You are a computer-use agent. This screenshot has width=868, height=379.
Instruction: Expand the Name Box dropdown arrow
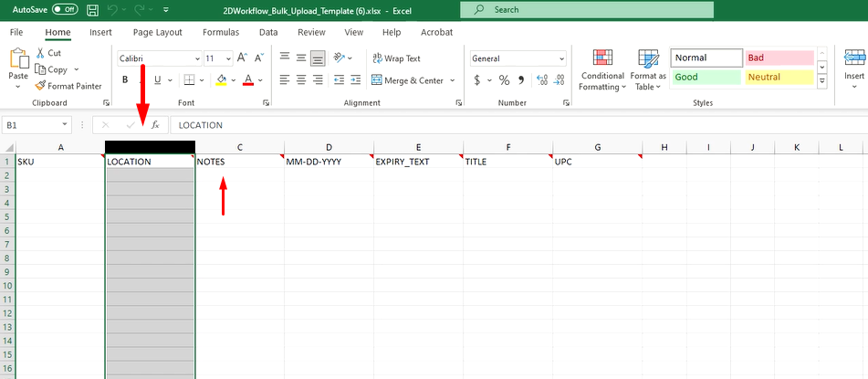[66, 124]
